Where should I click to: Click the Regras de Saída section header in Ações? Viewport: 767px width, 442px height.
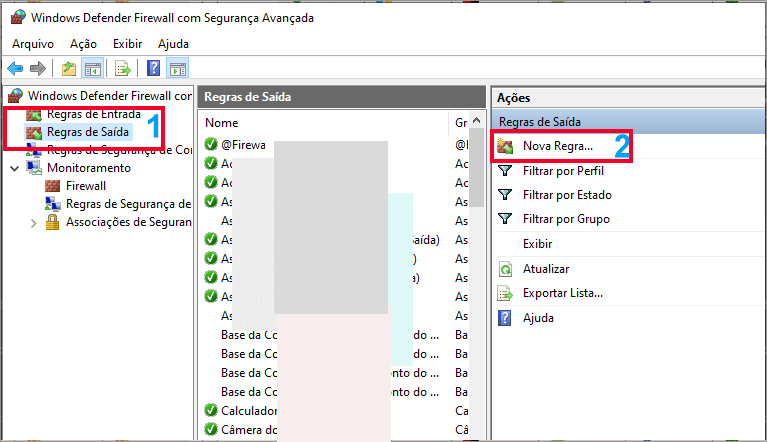(628, 121)
